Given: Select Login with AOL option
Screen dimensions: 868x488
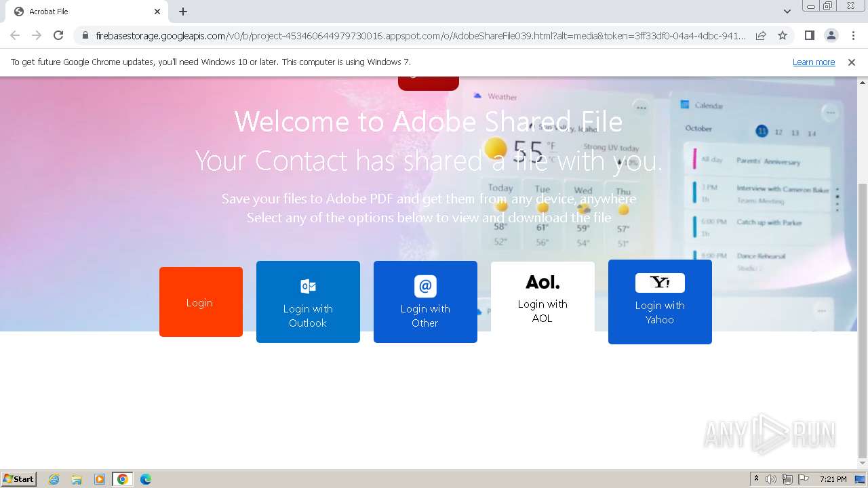Looking at the screenshot, I should (542, 297).
